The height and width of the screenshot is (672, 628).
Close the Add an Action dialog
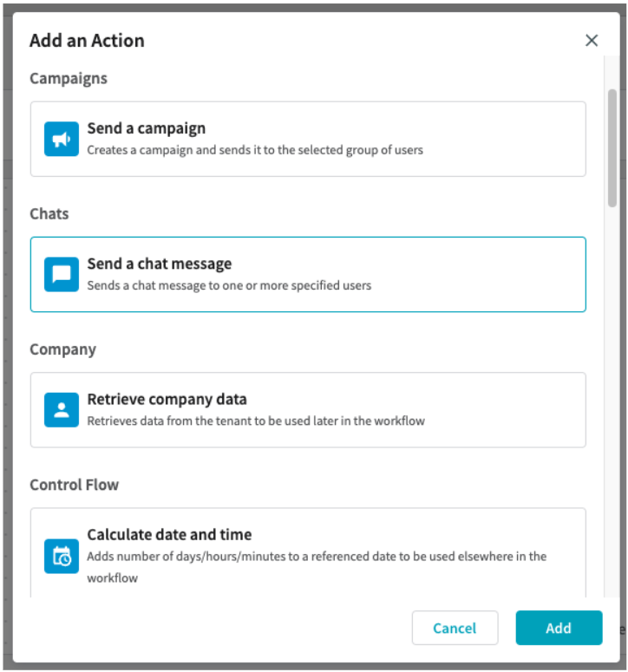(592, 40)
